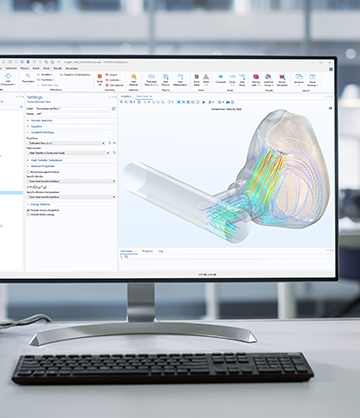Click the Build Mesh icon
The width and height of the screenshot is (360, 418).
coord(197,79)
